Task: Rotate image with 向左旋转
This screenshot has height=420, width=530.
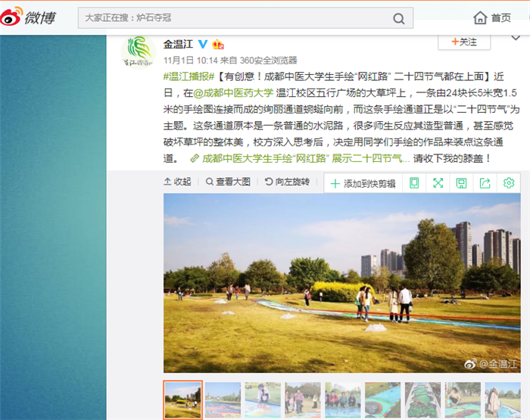Action: tap(287, 182)
